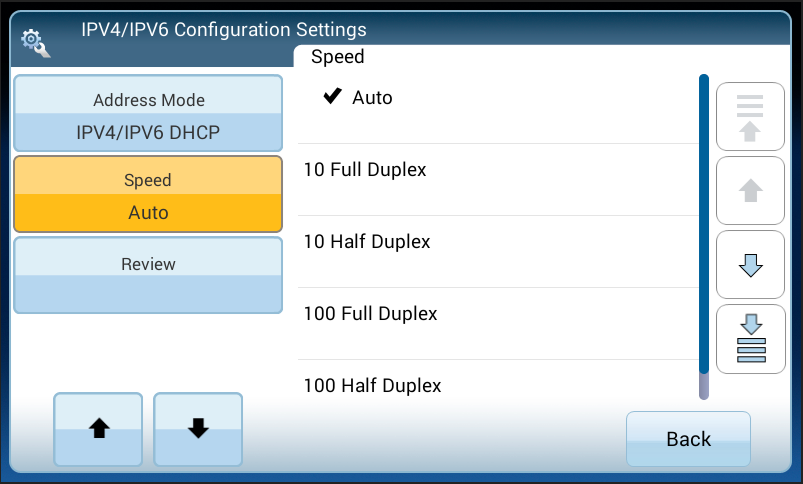This screenshot has height=484, width=803.
Task: Click the grey lower end of the scrollbar
Action: tap(704, 386)
